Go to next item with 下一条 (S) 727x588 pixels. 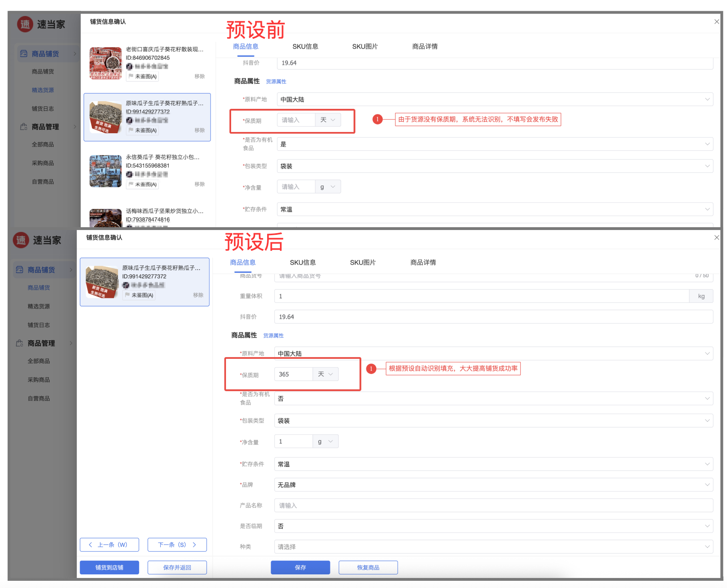[177, 545]
